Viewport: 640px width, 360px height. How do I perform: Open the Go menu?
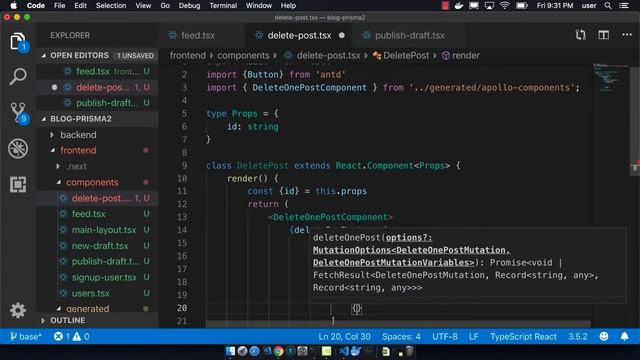(x=165, y=6)
